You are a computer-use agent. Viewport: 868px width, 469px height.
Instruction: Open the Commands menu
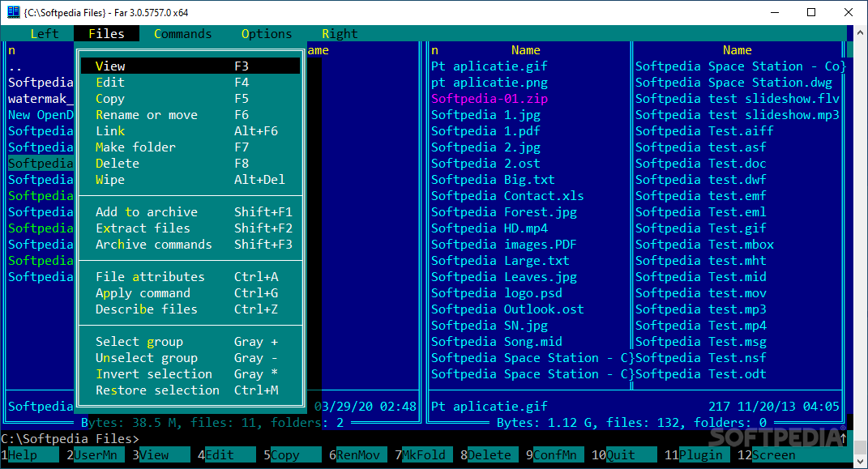point(182,34)
